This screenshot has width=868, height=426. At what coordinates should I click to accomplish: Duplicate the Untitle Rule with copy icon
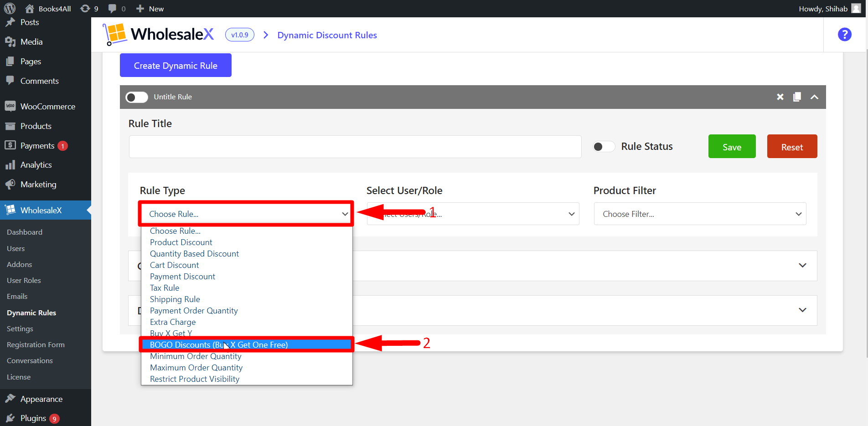[x=797, y=97]
